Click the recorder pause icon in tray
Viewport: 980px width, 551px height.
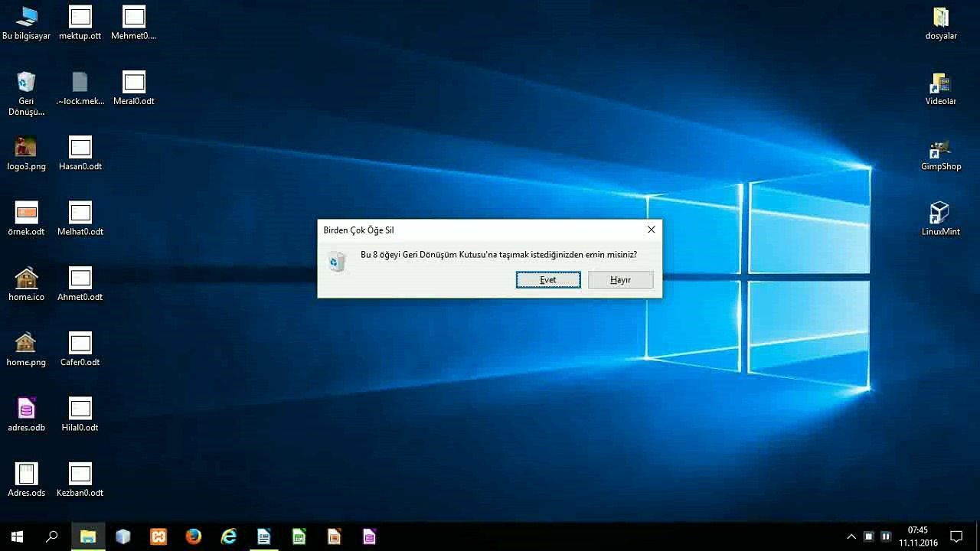coord(886,536)
